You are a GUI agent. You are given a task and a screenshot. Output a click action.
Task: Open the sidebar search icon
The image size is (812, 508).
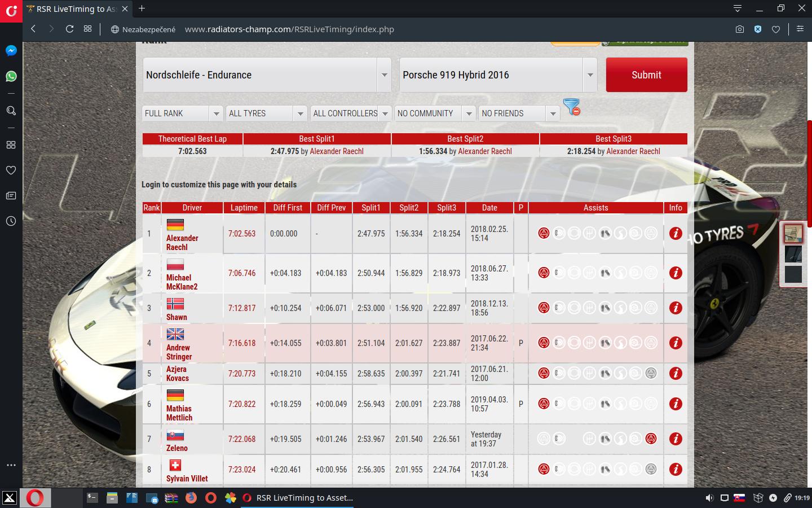pos(11,111)
